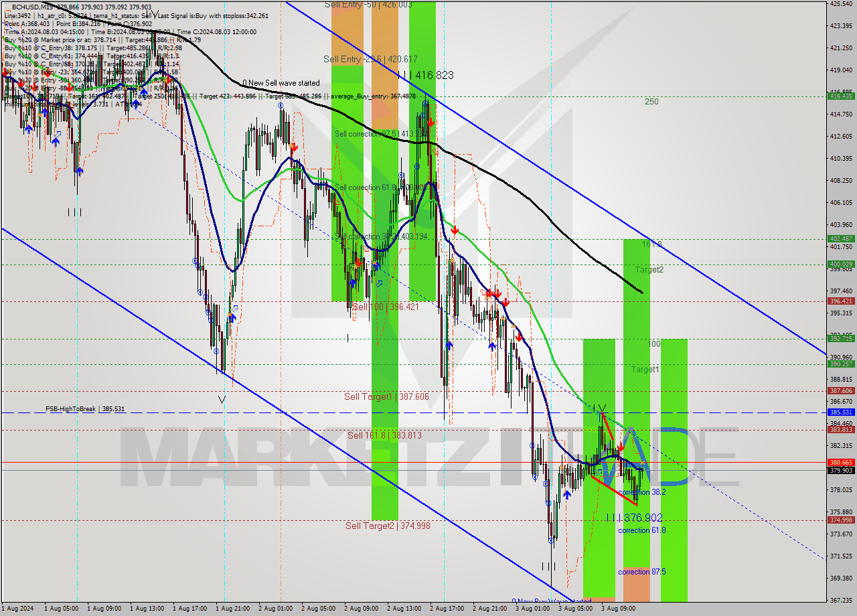Click the red 396.421 axis price tag

[x=841, y=301]
